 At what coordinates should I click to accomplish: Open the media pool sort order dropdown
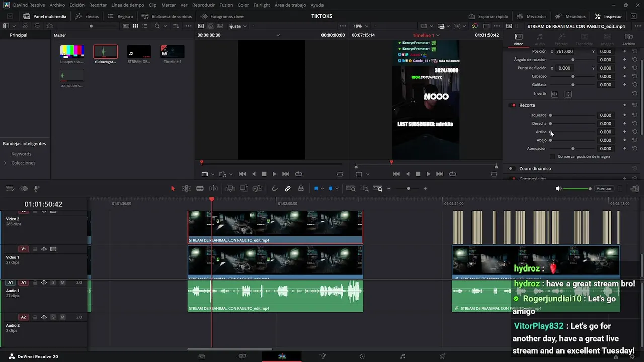tap(176, 26)
